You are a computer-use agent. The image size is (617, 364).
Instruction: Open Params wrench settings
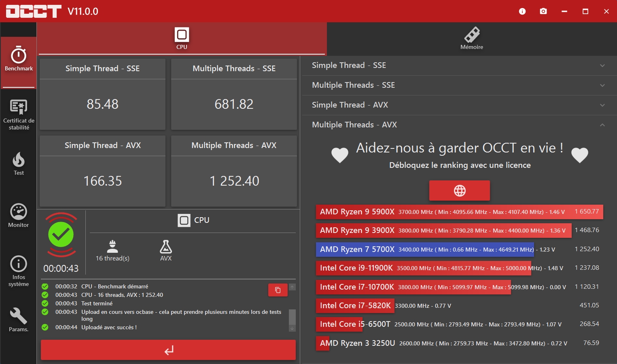tap(19, 320)
